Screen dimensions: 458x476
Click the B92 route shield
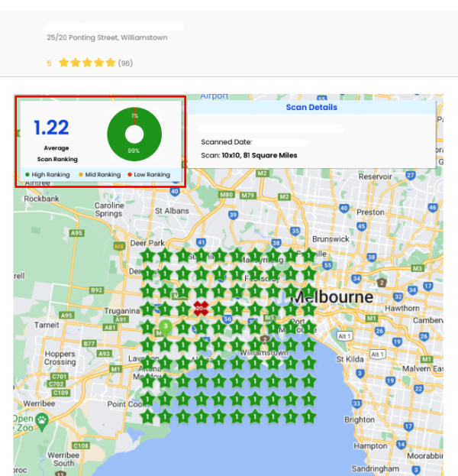click(x=96, y=290)
